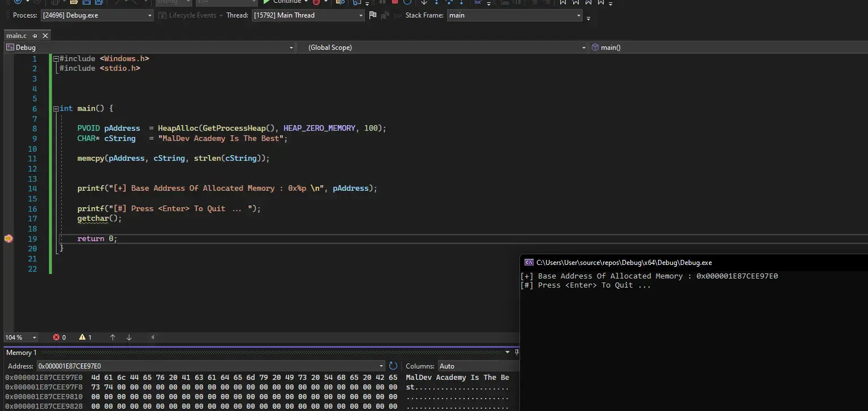
Task: Click the memory window refresh icon
Action: pos(393,366)
